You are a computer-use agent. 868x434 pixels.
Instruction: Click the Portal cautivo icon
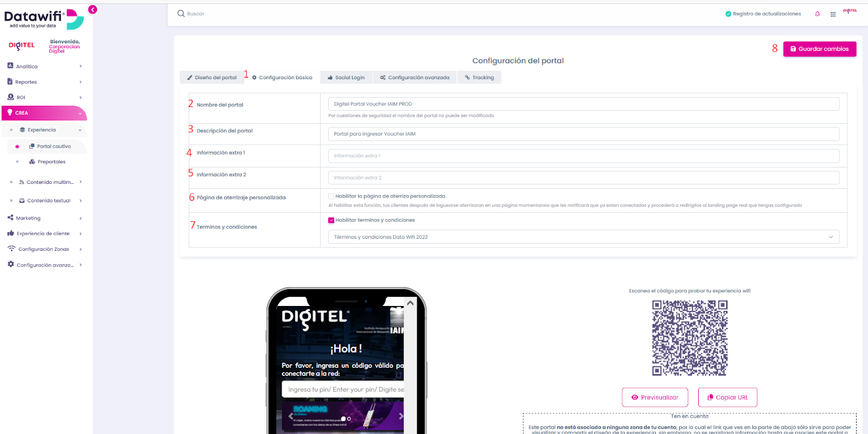[32, 146]
